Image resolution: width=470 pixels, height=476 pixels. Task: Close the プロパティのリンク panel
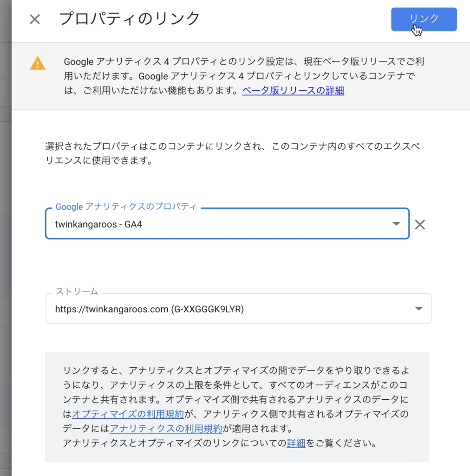(x=35, y=20)
